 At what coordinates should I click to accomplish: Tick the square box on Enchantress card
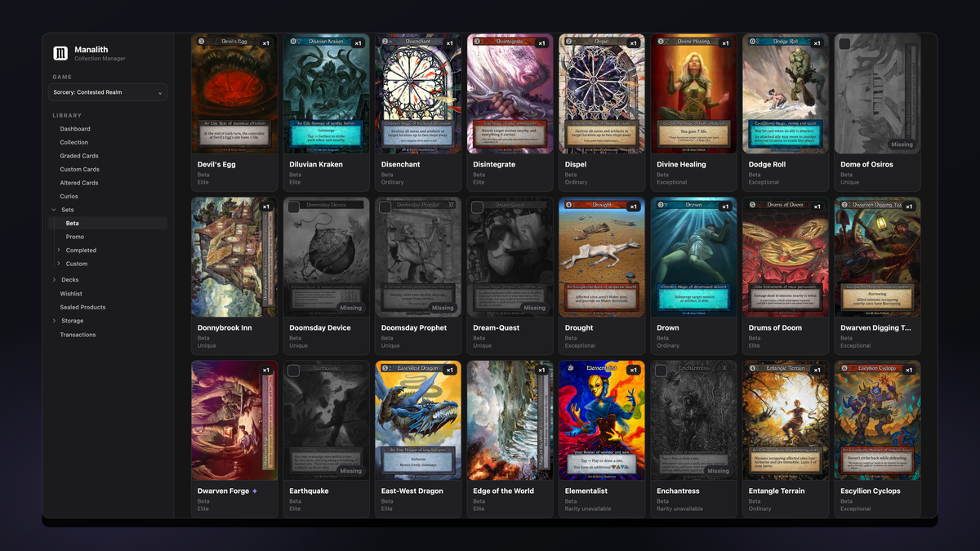click(x=661, y=371)
